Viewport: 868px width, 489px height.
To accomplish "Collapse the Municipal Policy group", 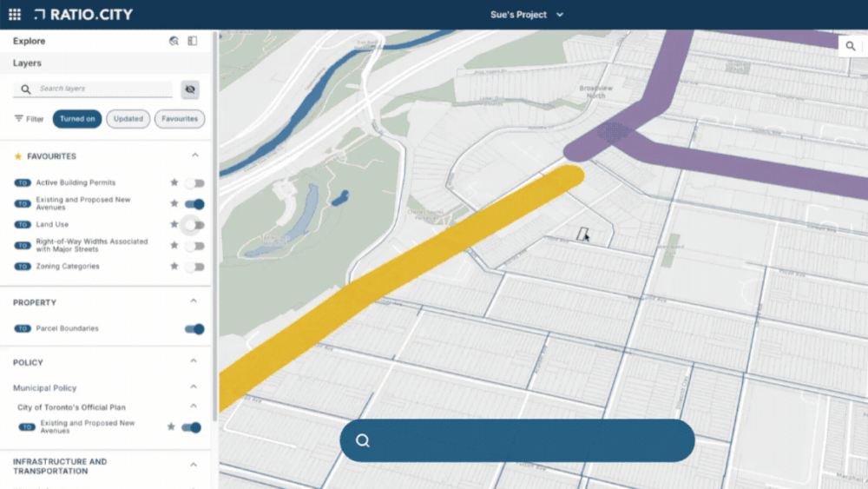I will coord(194,387).
